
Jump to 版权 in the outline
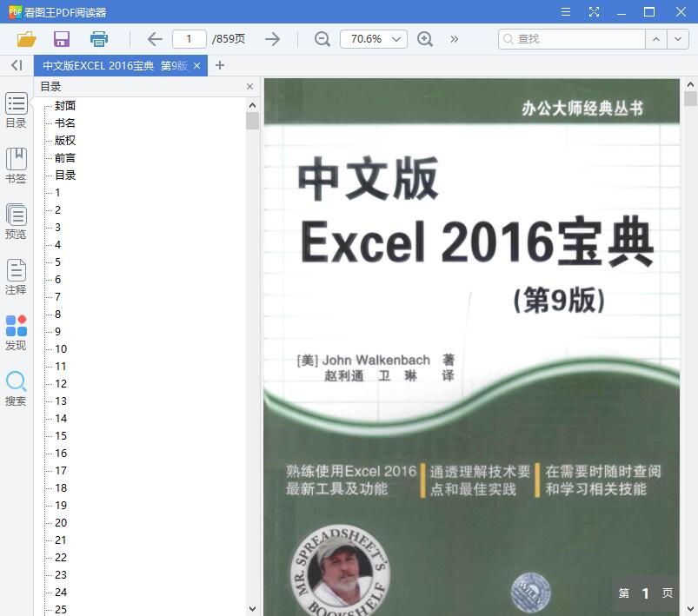tap(65, 141)
